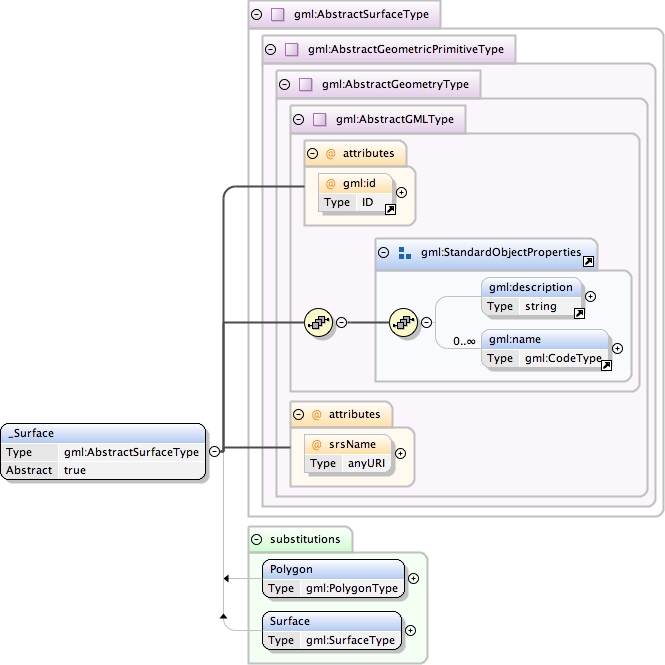665x665 pixels.
Task: Select the Surface element header in substitutions
Action: coord(332,621)
